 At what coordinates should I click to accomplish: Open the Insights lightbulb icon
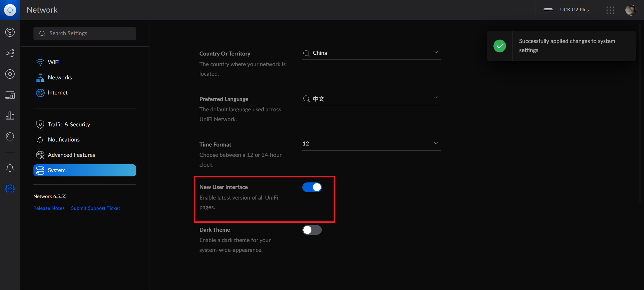(10, 137)
